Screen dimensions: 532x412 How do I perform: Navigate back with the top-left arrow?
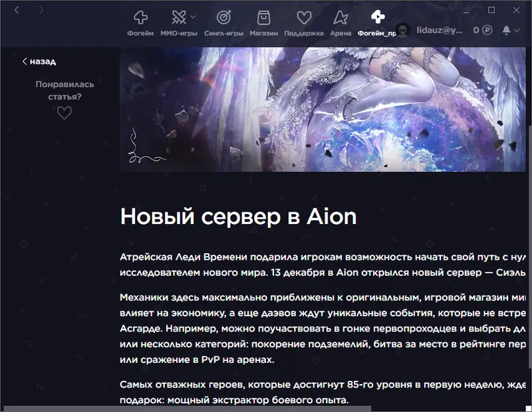point(17,10)
